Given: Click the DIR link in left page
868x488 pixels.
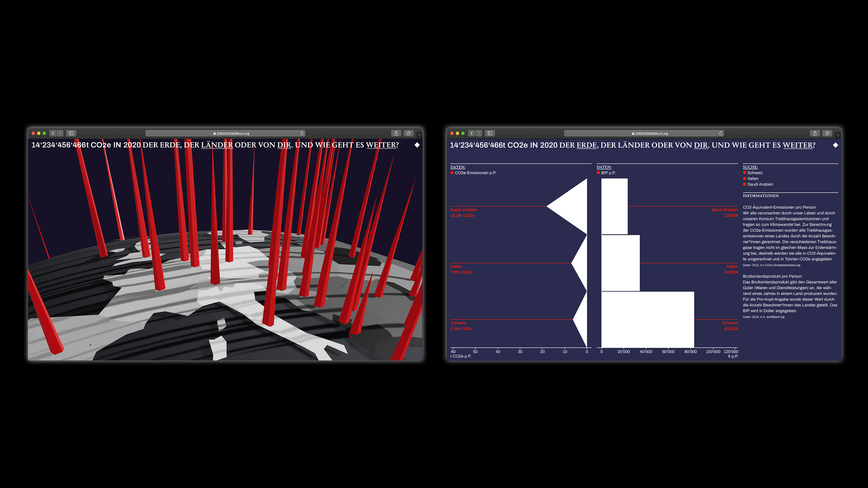Looking at the screenshot, I should (x=284, y=145).
